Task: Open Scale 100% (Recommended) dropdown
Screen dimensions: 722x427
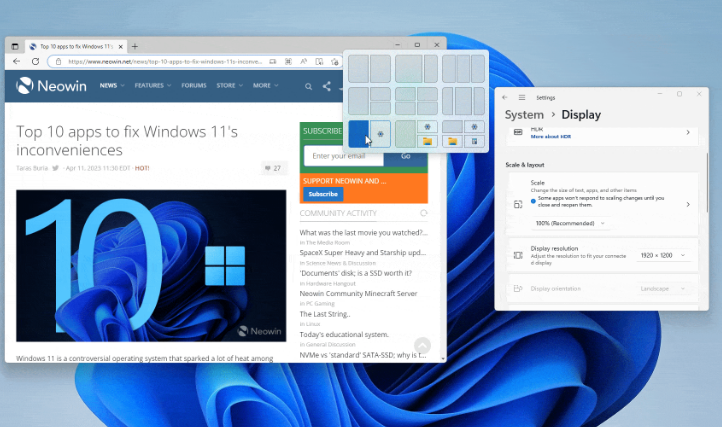Action: [x=570, y=223]
